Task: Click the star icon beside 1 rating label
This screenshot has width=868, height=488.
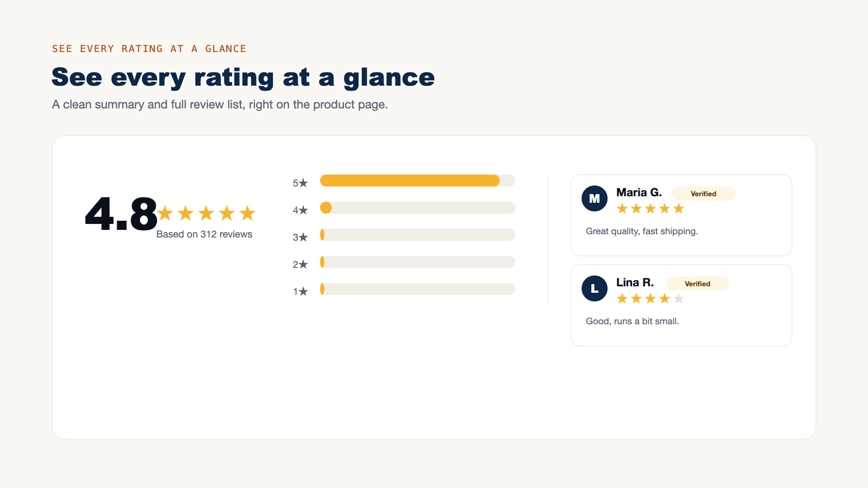Action: [x=303, y=292]
